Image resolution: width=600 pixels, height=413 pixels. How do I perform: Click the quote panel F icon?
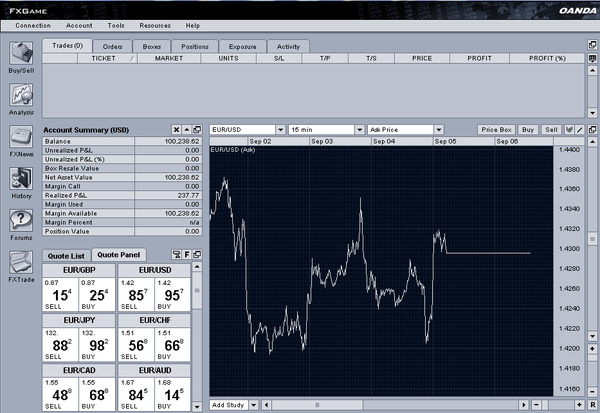coord(187,255)
